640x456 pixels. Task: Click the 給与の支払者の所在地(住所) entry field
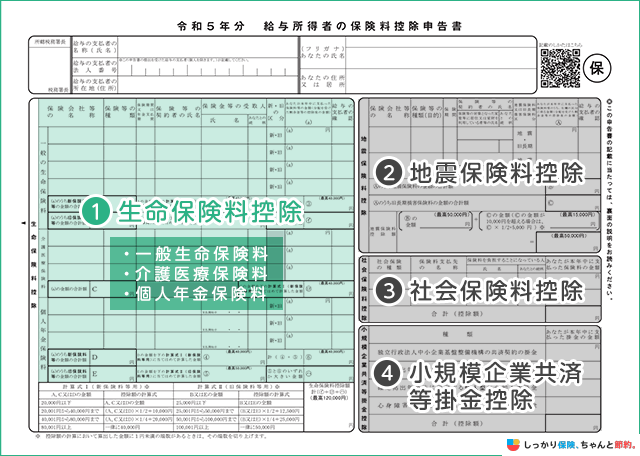pos(208,85)
